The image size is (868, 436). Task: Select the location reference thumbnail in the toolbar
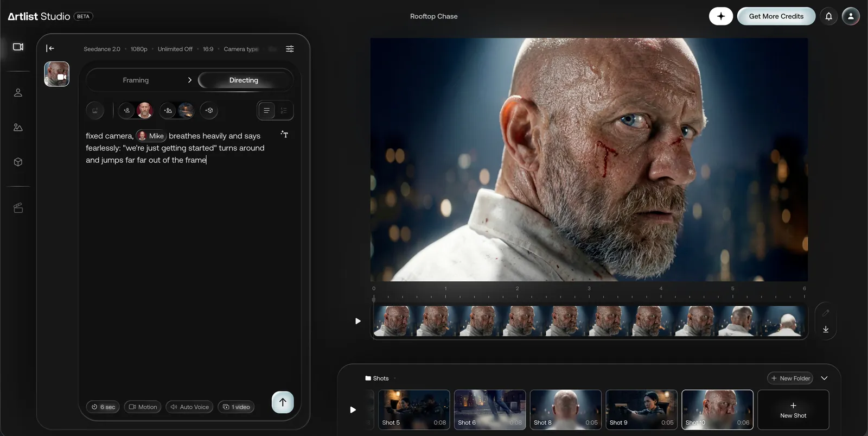(186, 111)
